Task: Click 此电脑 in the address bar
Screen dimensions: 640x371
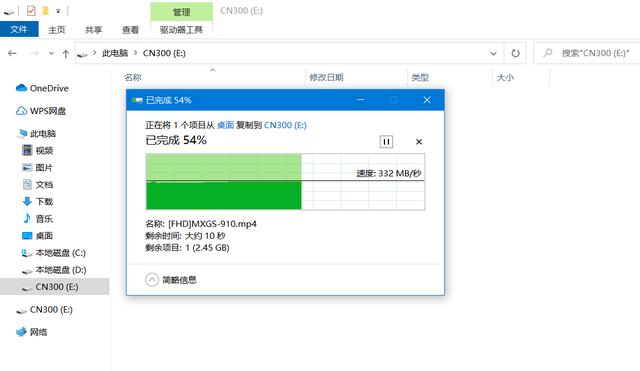Action: click(x=115, y=53)
